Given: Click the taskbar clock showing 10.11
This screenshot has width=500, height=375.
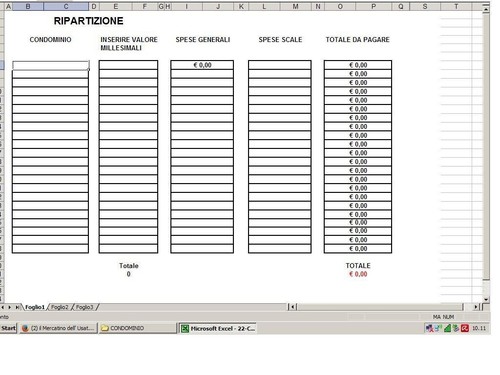Looking at the screenshot, I should pyautogui.click(x=479, y=328).
